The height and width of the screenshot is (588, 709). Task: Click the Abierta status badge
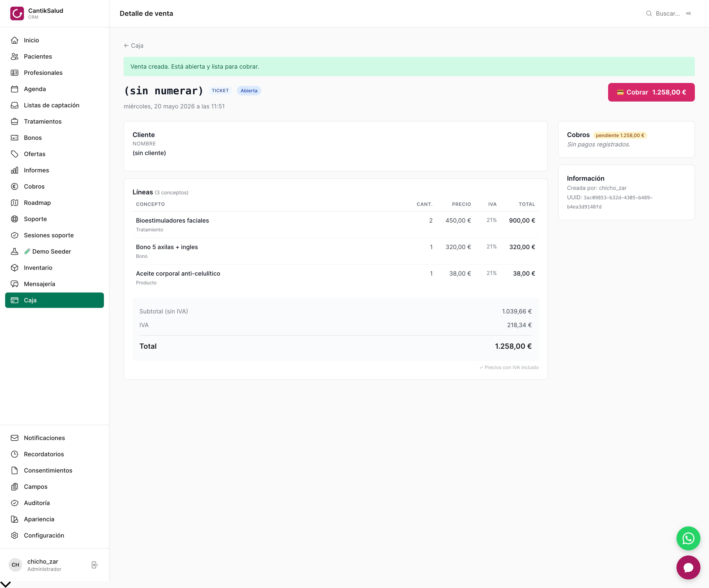point(249,90)
